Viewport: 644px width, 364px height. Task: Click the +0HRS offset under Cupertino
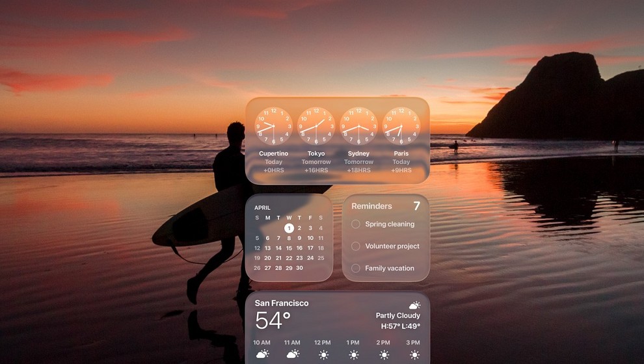(x=273, y=170)
